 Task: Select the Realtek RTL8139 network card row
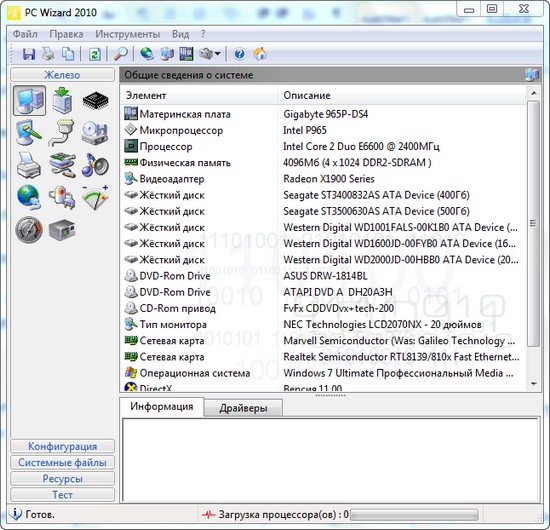pos(323,357)
